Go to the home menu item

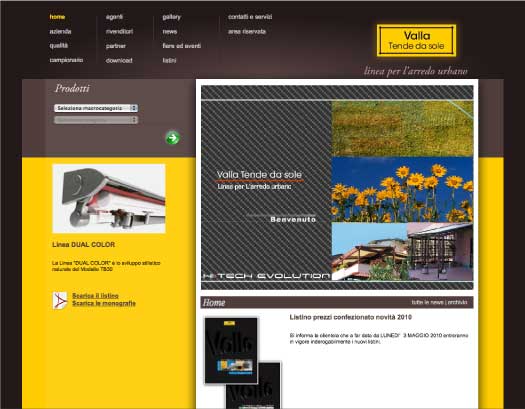click(x=57, y=17)
